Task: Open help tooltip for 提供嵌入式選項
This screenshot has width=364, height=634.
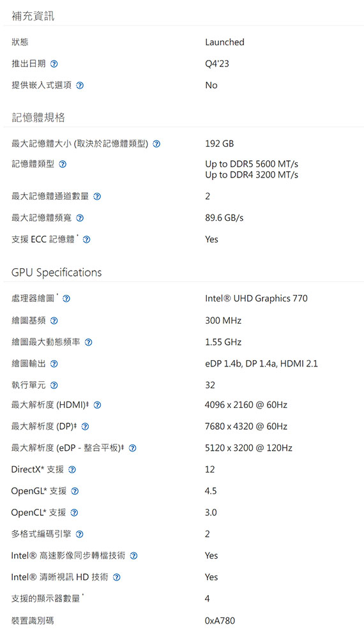Action: pyautogui.click(x=80, y=86)
